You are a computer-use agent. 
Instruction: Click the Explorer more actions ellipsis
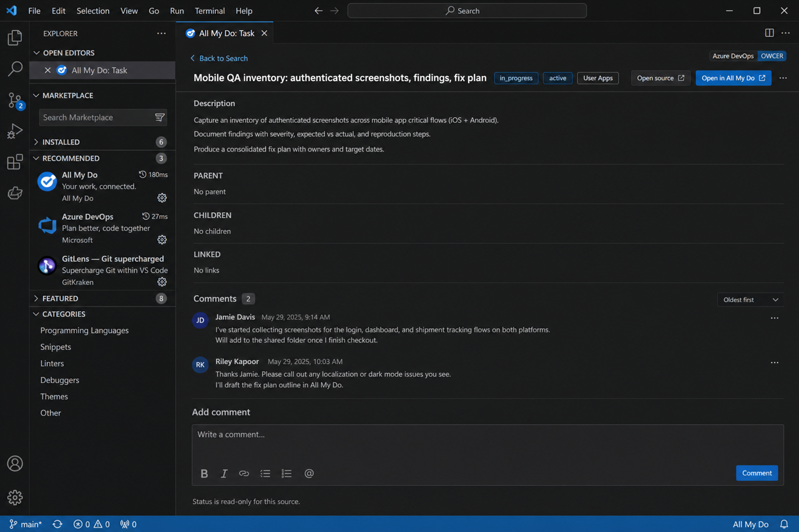(x=162, y=34)
